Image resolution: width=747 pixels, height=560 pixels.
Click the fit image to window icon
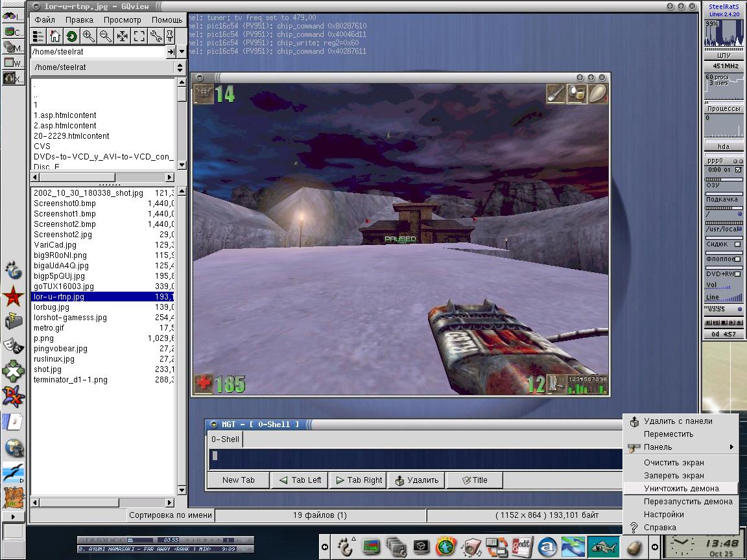122,36
